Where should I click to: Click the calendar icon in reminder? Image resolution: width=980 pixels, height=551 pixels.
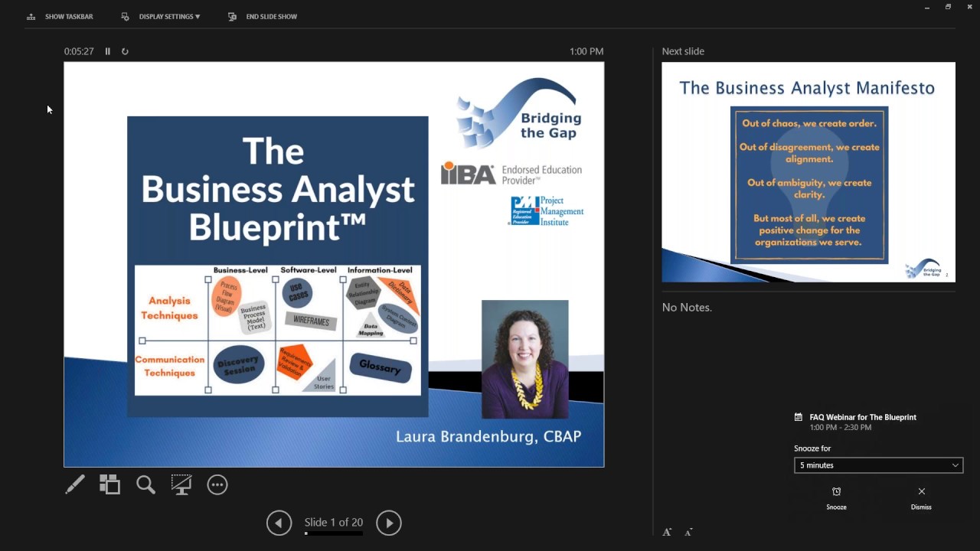coord(799,417)
